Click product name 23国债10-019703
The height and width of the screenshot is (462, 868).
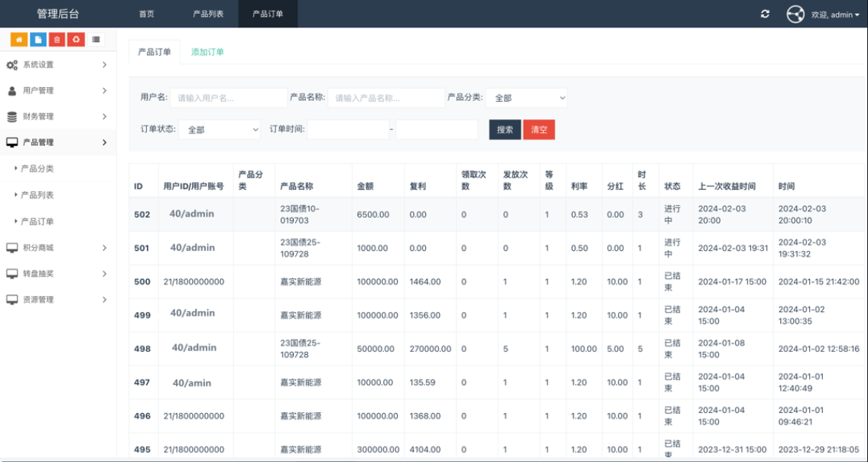pyautogui.click(x=300, y=214)
